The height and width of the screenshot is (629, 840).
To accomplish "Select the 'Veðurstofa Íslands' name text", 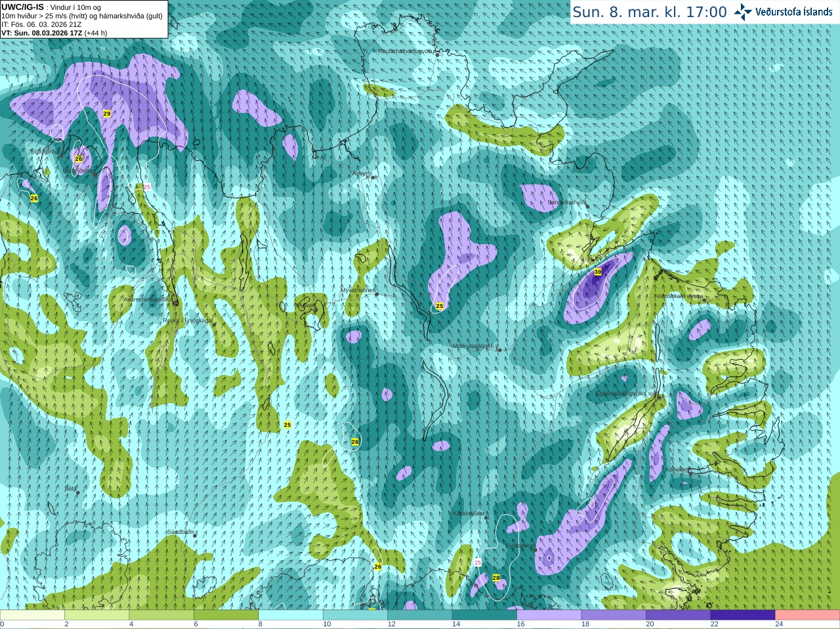I will coord(793,12).
